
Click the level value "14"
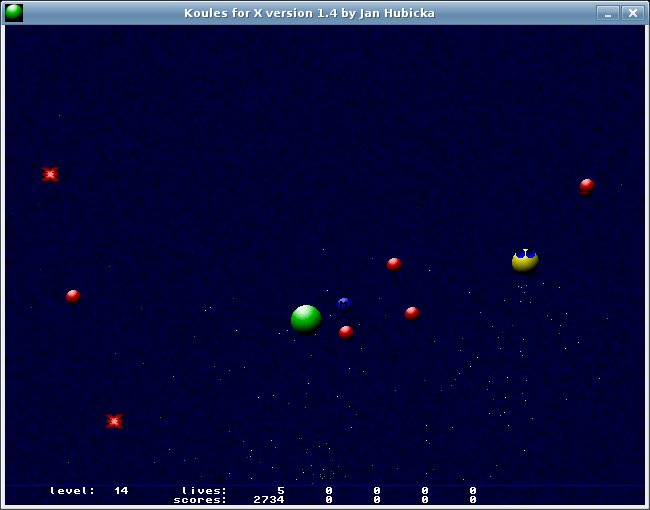[x=121, y=491]
